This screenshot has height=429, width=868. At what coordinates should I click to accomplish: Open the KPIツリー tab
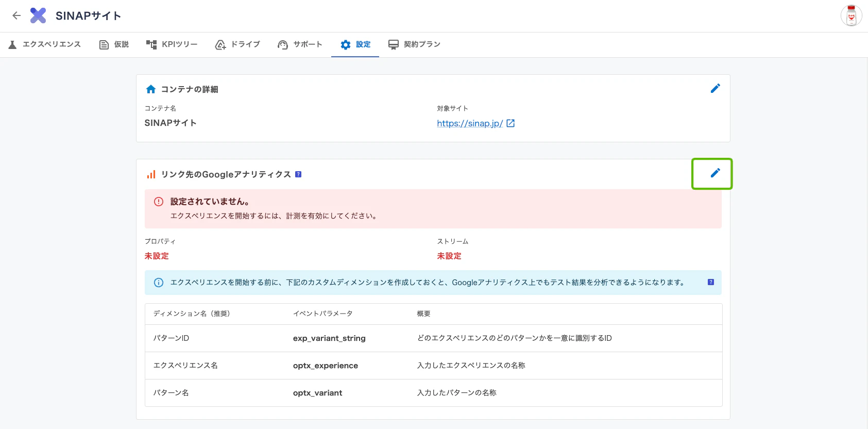(172, 44)
